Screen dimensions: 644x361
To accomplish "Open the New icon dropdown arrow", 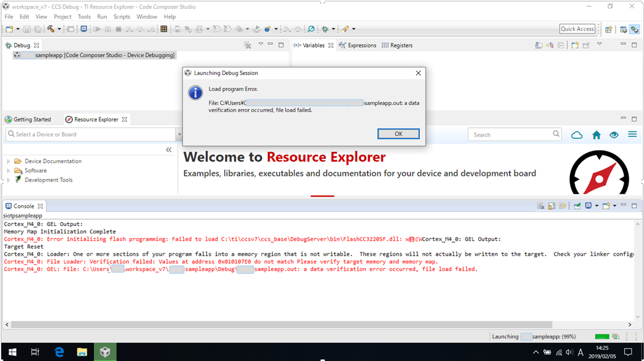I will (x=18, y=29).
